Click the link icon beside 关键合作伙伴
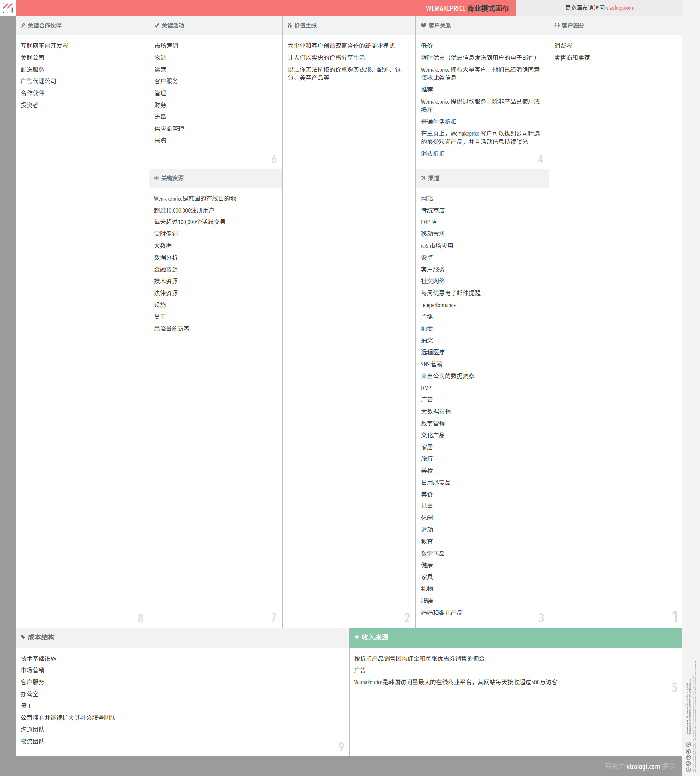The height and width of the screenshot is (776, 700). point(23,26)
